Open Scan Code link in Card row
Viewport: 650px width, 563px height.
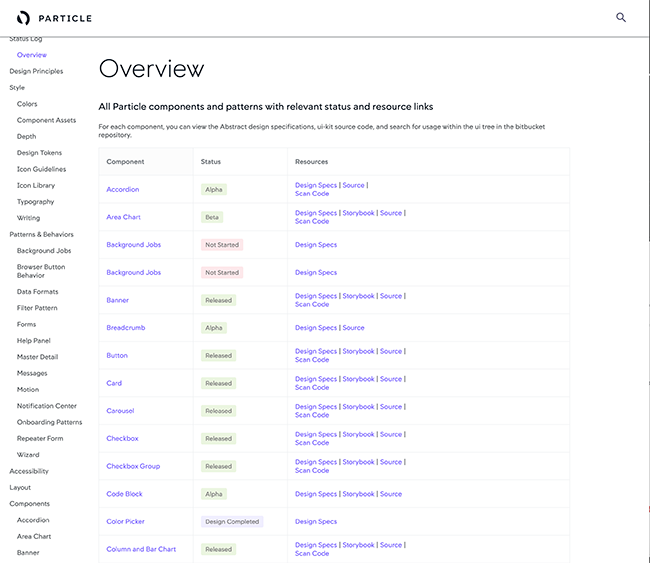(312, 387)
